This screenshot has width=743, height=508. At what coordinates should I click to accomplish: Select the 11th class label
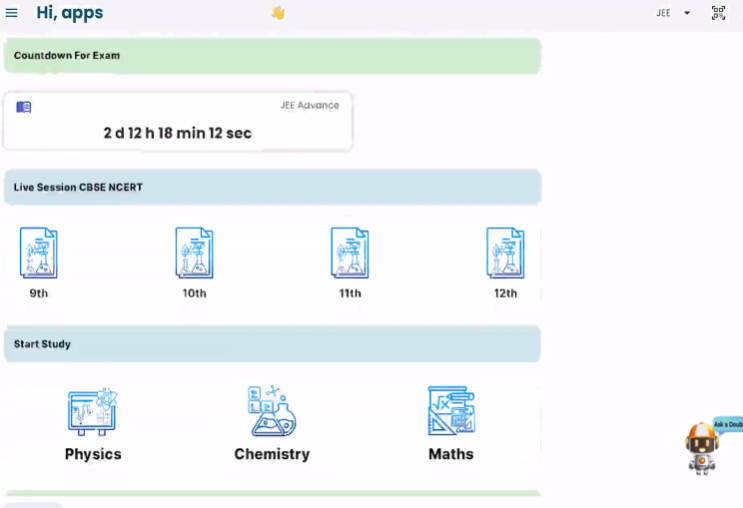[x=350, y=293]
